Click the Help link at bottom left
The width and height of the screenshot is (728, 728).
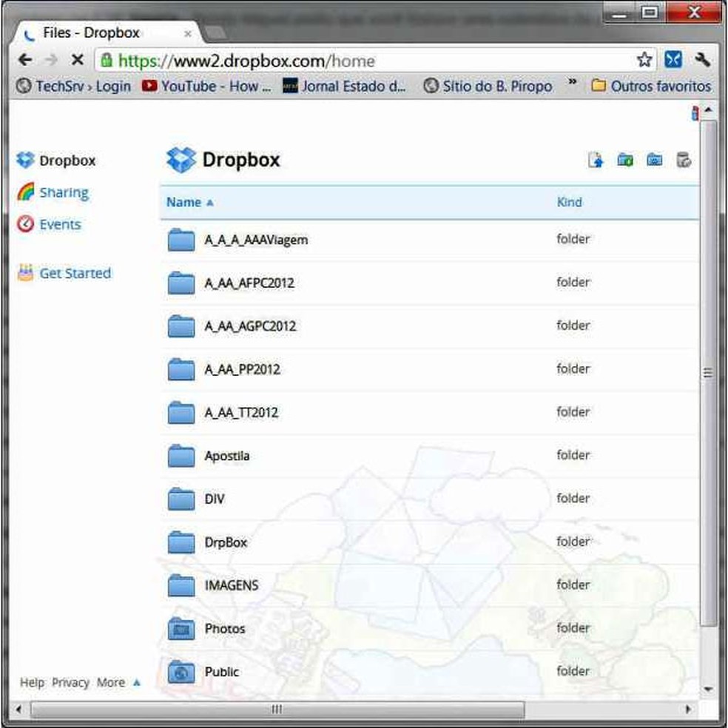click(x=31, y=682)
